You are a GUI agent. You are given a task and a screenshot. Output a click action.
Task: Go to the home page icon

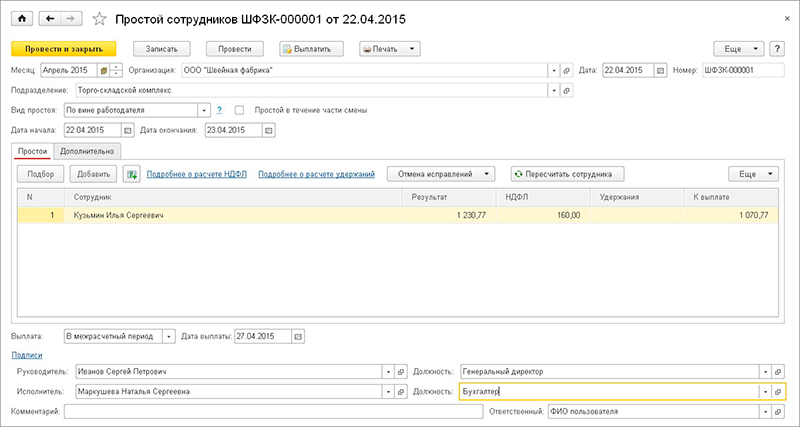click(x=22, y=19)
